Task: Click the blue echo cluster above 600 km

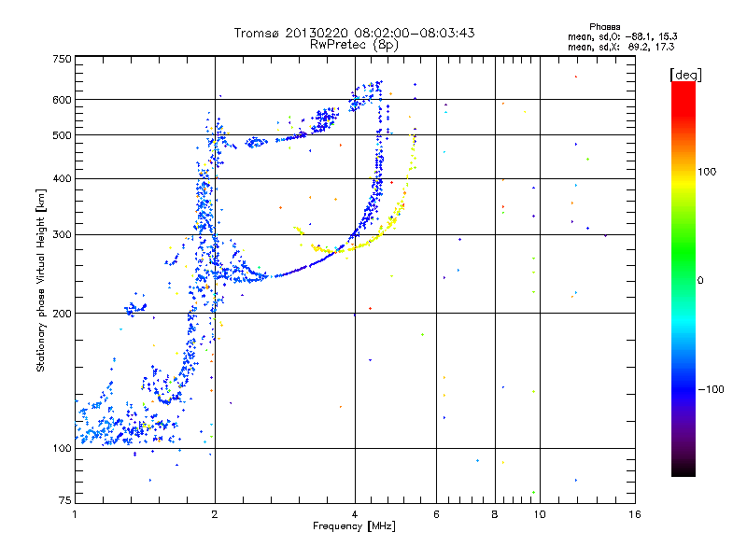Action: (x=366, y=95)
